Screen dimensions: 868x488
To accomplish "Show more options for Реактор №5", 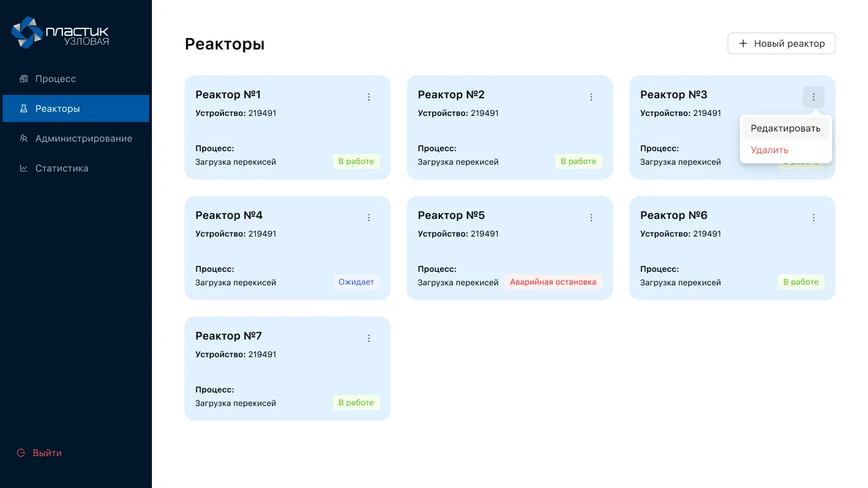I will 591,218.
